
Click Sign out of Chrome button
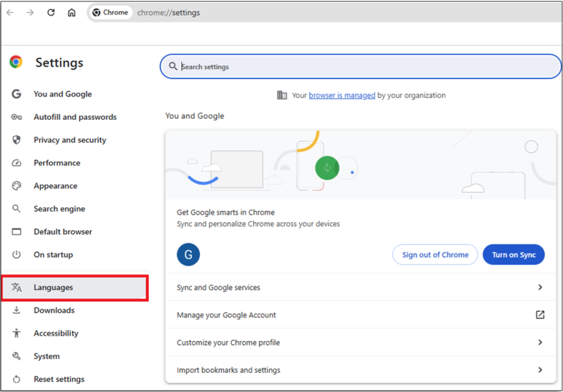tap(435, 255)
